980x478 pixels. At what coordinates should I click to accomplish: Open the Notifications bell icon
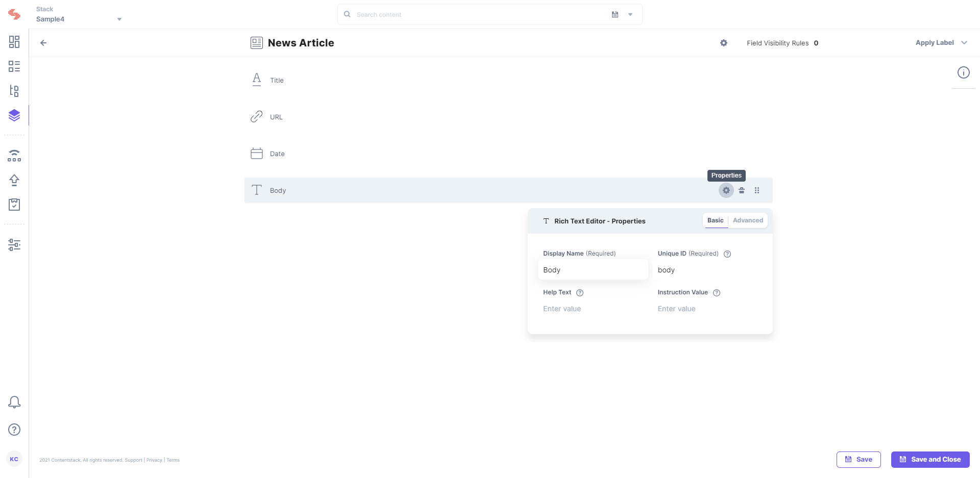[x=14, y=402]
